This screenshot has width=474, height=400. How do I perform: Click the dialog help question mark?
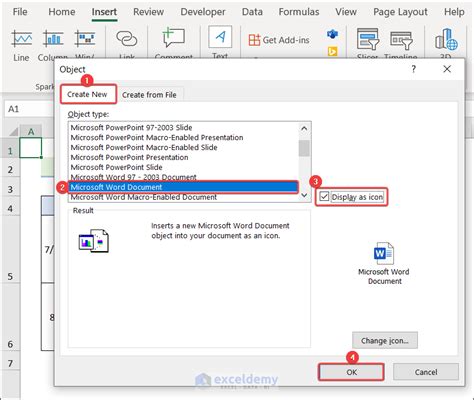(414, 69)
